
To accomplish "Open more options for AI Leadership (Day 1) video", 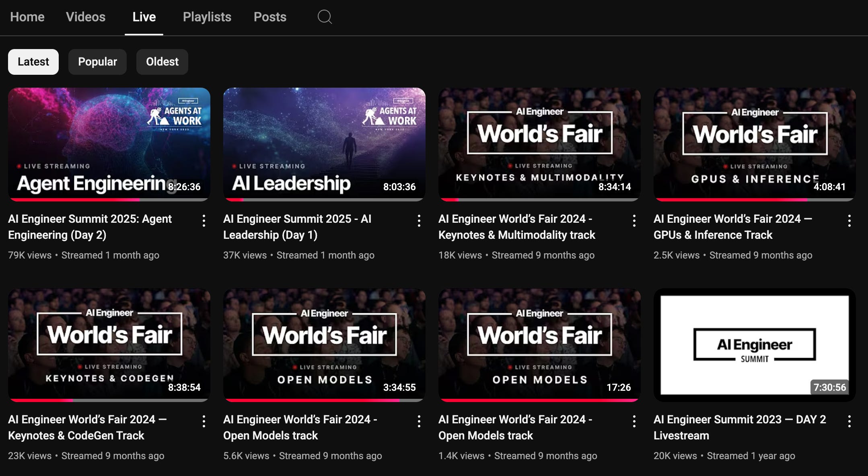I will click(x=419, y=220).
